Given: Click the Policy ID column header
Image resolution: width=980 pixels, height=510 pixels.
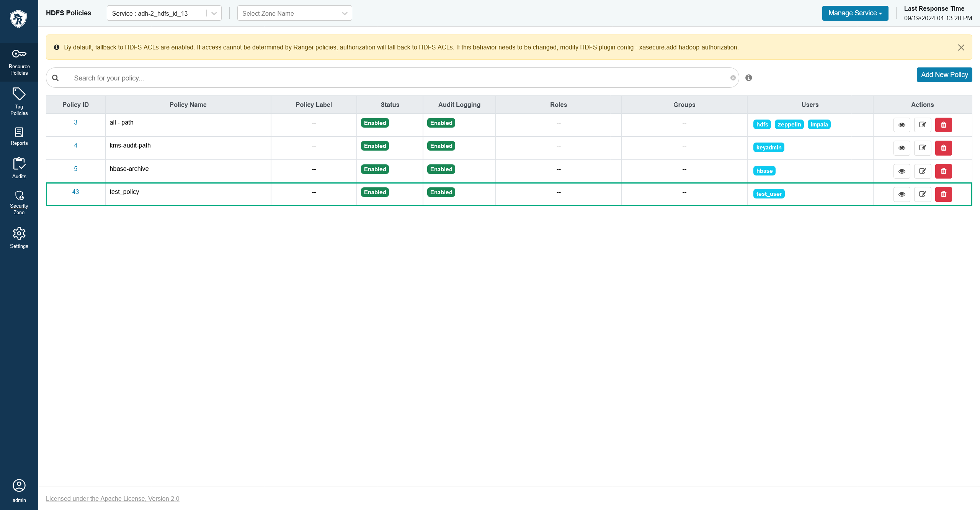Looking at the screenshot, I should point(75,105).
